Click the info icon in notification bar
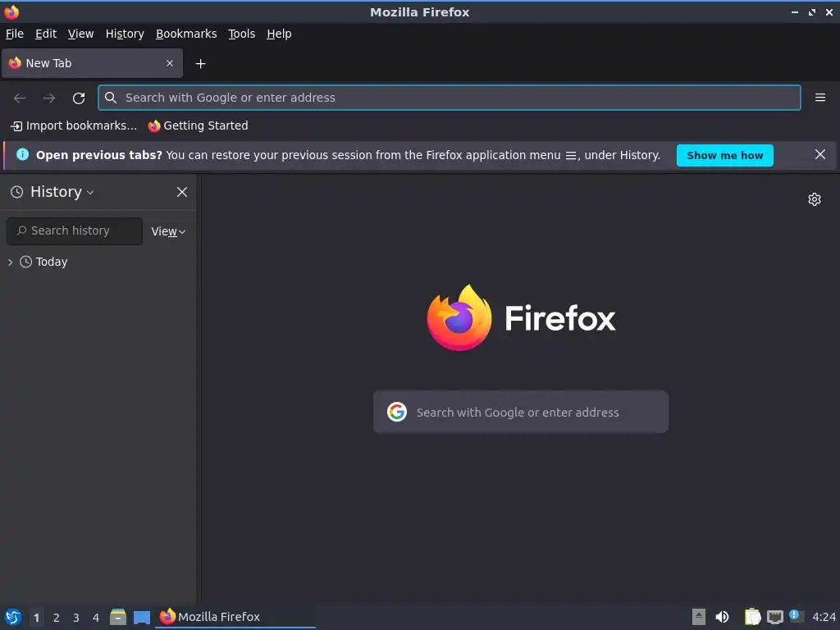840x630 pixels. pyautogui.click(x=22, y=155)
